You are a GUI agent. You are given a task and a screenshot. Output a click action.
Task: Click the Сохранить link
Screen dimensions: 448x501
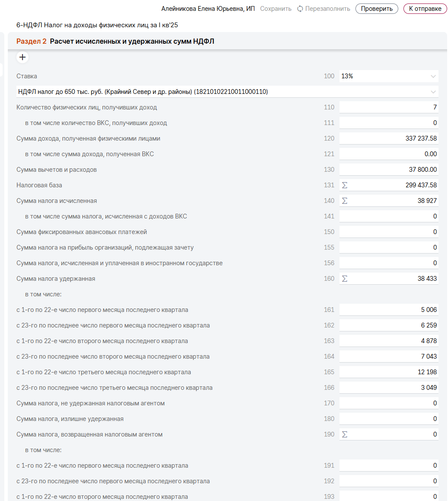click(x=275, y=9)
